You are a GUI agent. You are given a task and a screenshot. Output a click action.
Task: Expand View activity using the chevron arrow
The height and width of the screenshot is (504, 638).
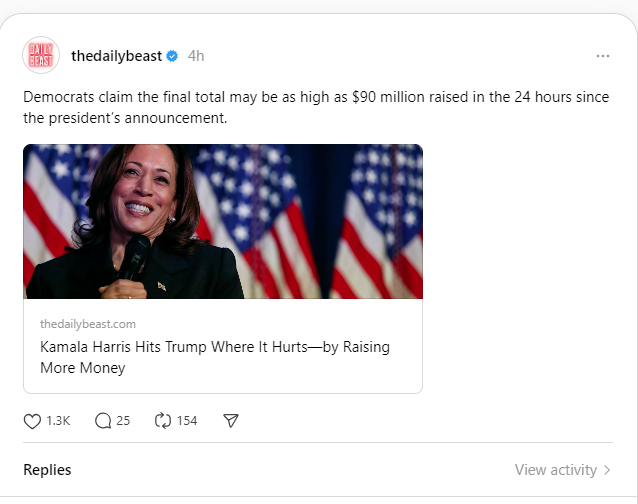pyautogui.click(x=608, y=470)
